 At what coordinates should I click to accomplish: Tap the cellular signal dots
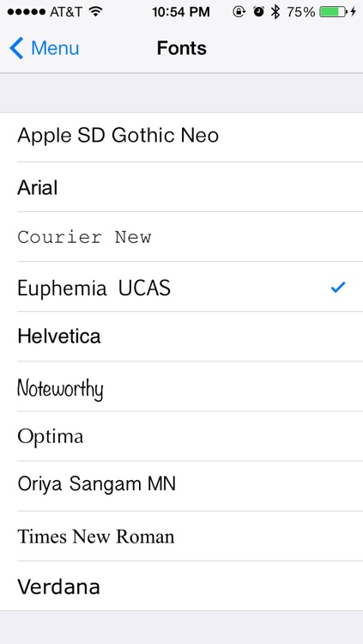click(27, 12)
